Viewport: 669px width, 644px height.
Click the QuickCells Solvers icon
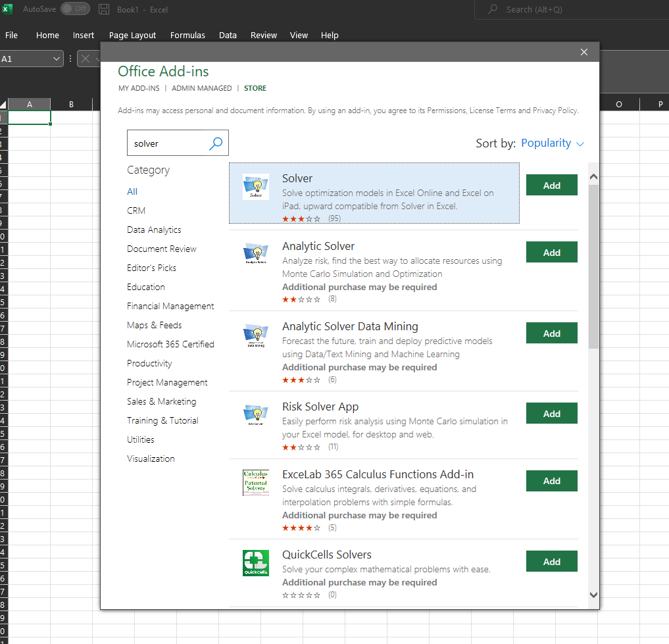point(256,563)
